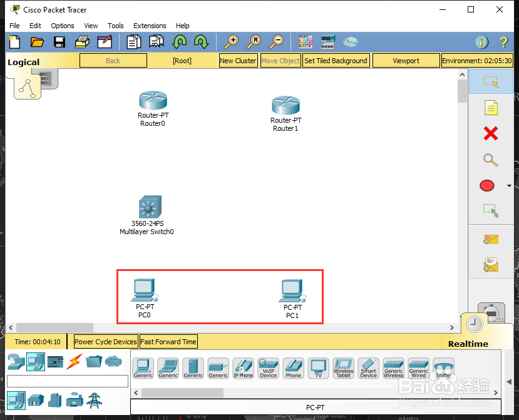This screenshot has width=519, height=420.
Task: Pick the Generic Server device
Action: 193,368
